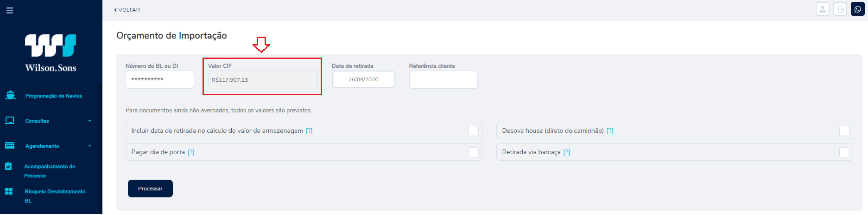Focus the Referência cliente field
The width and height of the screenshot is (868, 215).
tap(444, 79)
